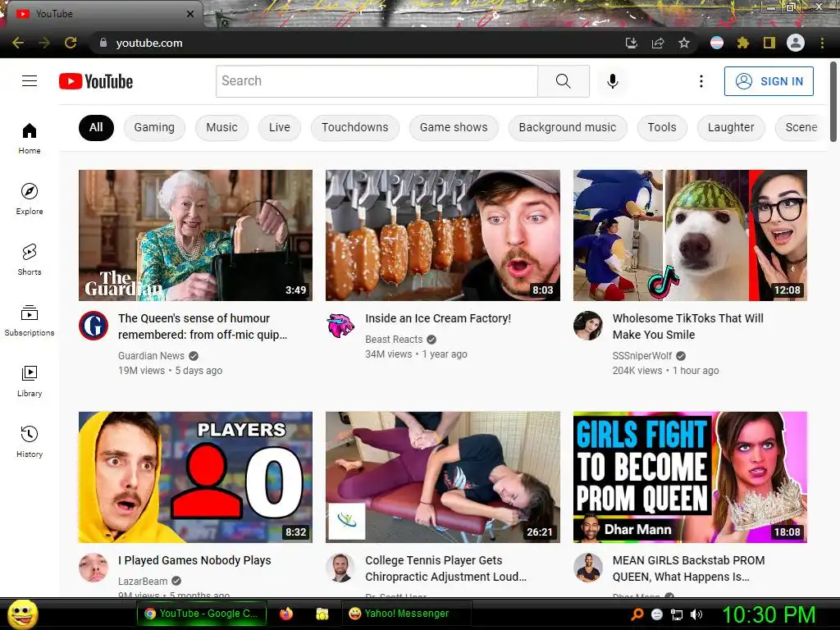Open Subscriptions in sidebar
Image resolution: width=840 pixels, height=630 pixels.
[30, 320]
